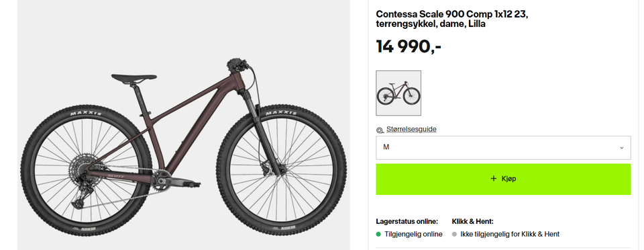The width and height of the screenshot is (644, 250).
Task: Click the handlebar in the main bike photo
Action: pyautogui.click(x=238, y=65)
